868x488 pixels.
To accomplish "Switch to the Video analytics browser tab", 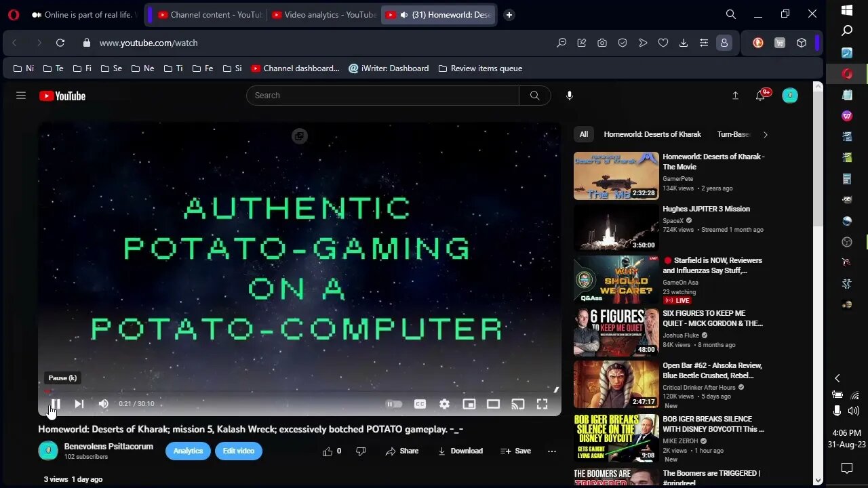I will pyautogui.click(x=323, y=15).
